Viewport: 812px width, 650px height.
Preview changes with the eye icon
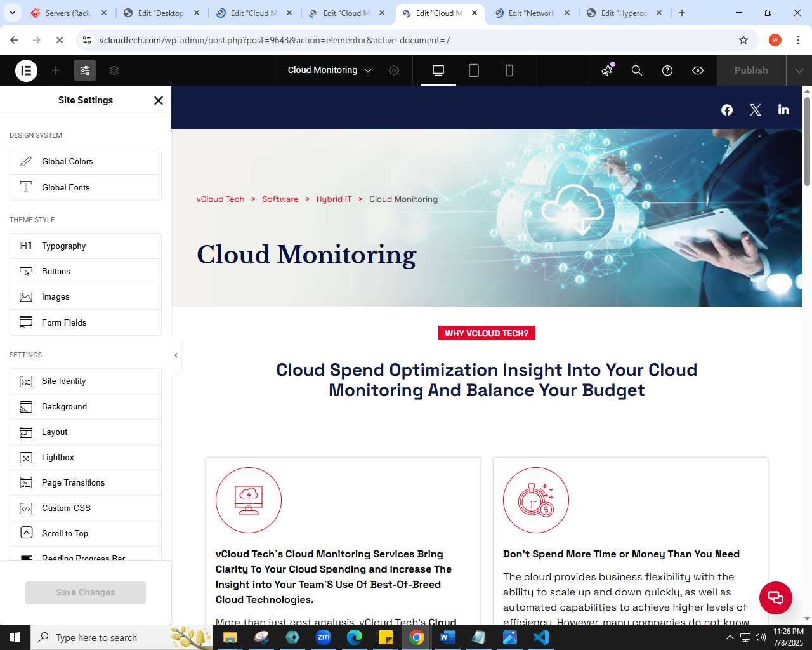[698, 70]
